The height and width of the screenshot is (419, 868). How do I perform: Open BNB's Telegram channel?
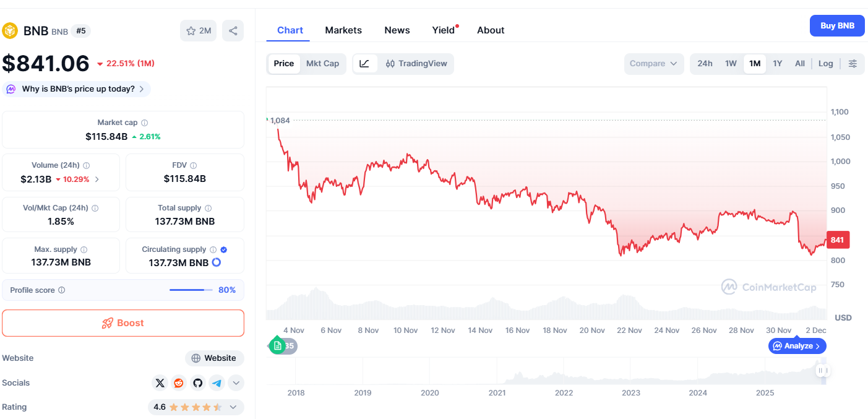217,382
